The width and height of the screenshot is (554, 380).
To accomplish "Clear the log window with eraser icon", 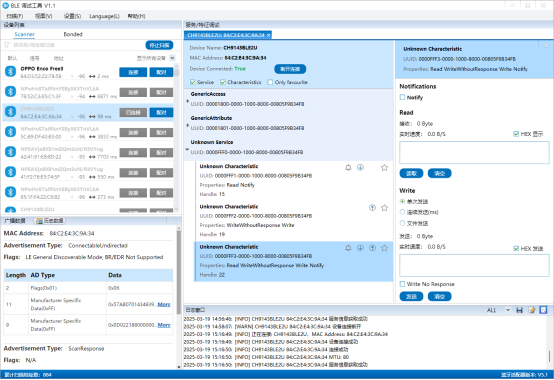I will [x=531, y=310].
